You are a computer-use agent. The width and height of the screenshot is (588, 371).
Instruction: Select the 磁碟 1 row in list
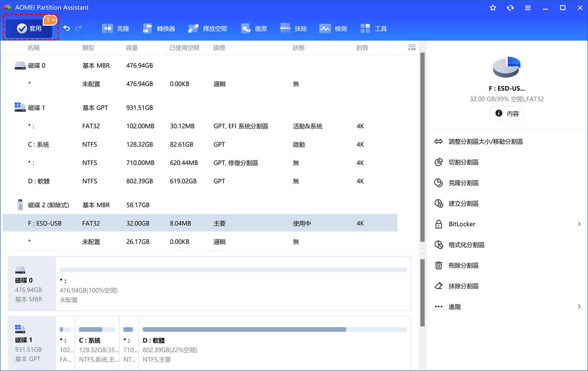[x=200, y=108]
